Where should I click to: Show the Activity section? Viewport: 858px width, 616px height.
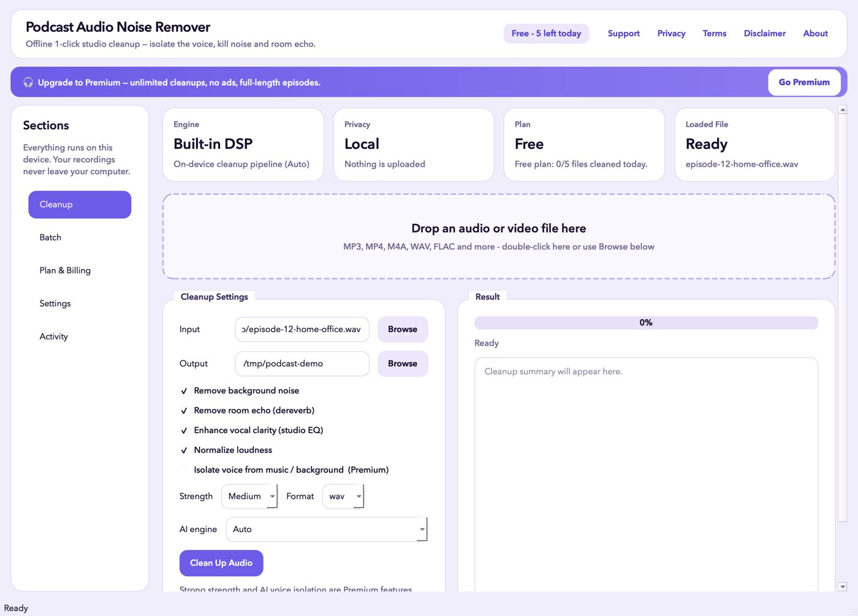[80, 337]
